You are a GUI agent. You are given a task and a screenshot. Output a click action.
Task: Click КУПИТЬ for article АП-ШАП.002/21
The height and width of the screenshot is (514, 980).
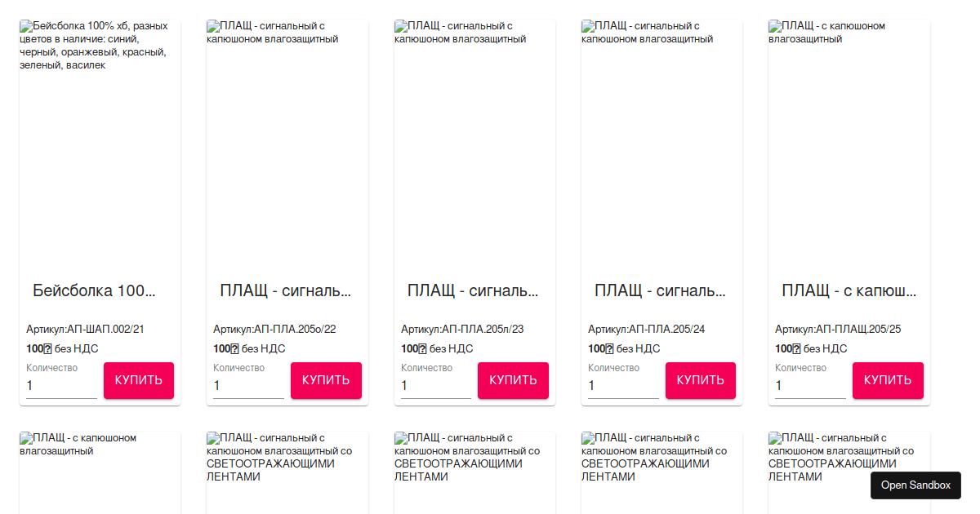click(x=139, y=380)
